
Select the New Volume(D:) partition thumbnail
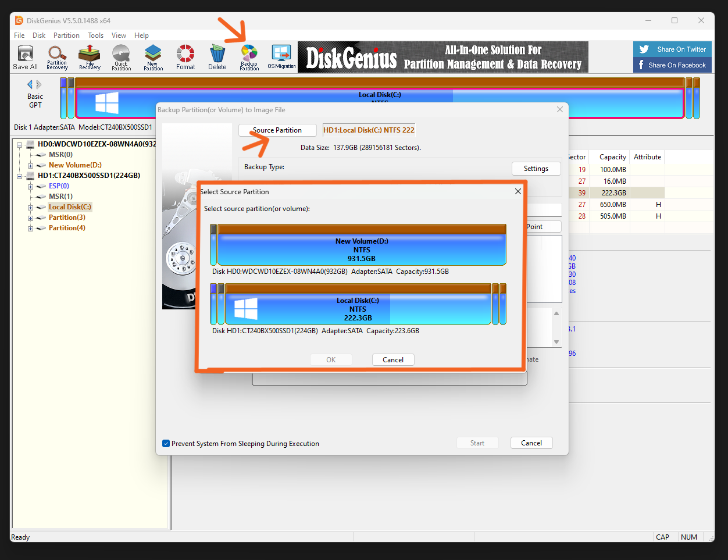click(x=362, y=245)
